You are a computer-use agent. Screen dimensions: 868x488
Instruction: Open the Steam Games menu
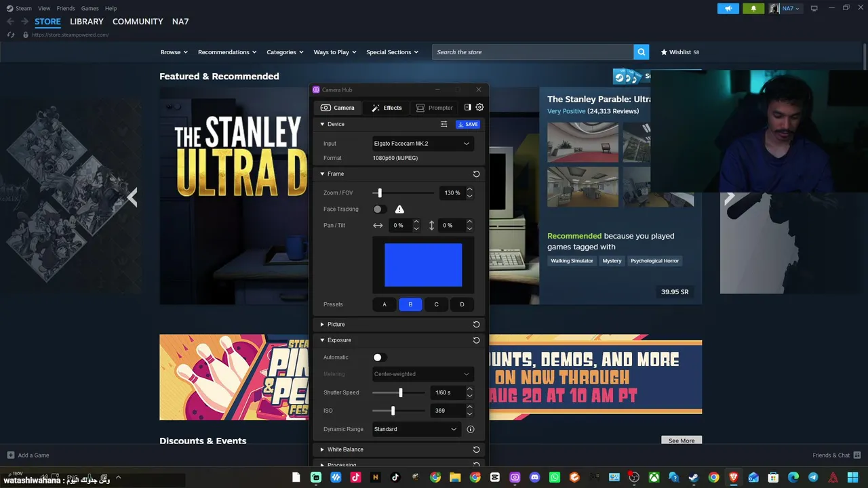(x=90, y=8)
